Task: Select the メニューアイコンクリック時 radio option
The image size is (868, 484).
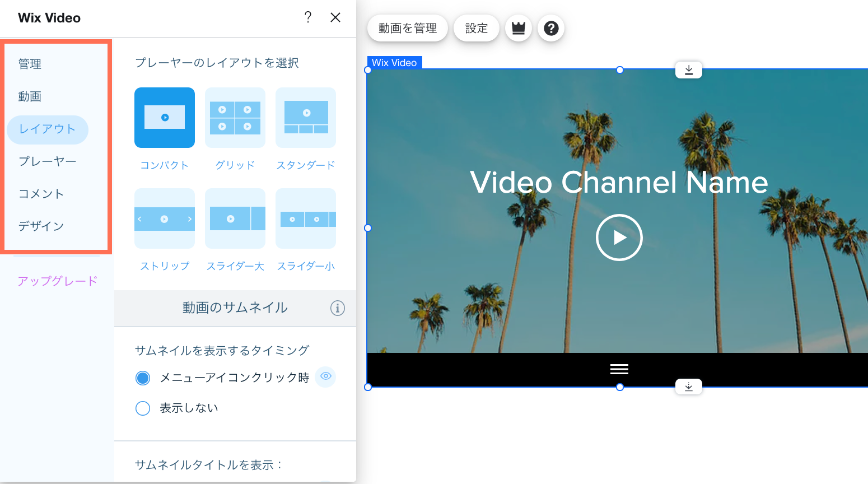Action: [x=143, y=378]
